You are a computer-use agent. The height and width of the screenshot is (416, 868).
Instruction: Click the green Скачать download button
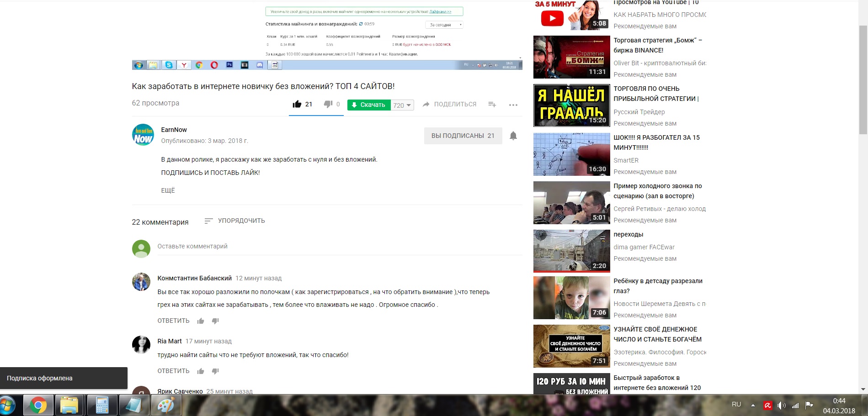coord(369,105)
